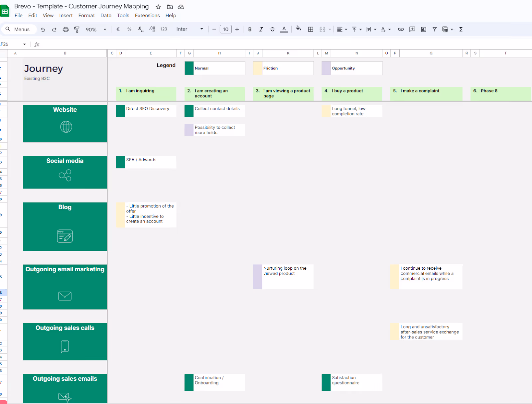Click the Redo arrow icon
This screenshot has height=404, width=532.
54,29
